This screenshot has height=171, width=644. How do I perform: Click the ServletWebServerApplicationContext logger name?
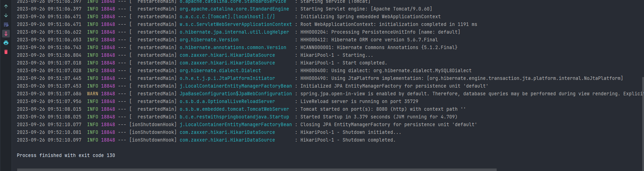coord(236,24)
